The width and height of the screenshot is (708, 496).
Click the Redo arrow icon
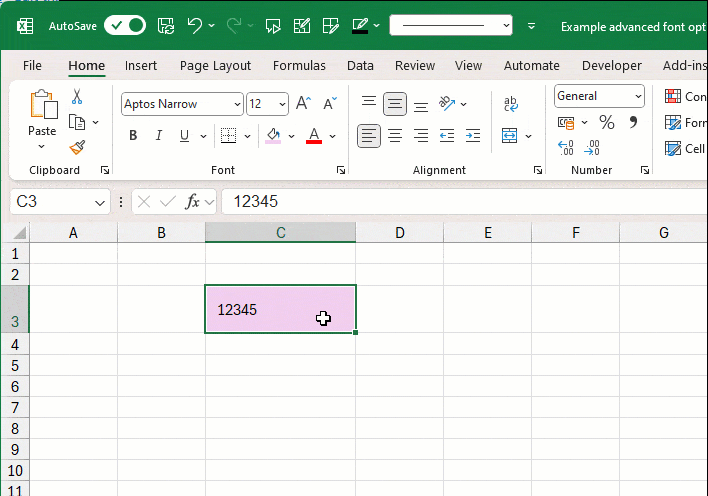(233, 26)
